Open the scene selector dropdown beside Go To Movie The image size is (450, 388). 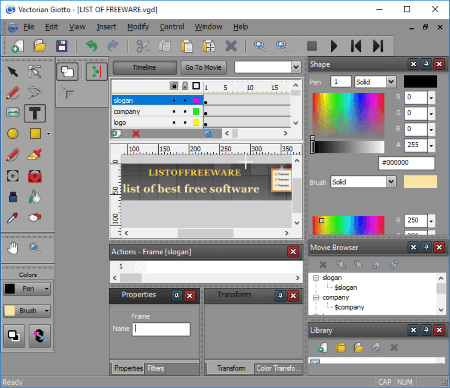[x=296, y=67]
